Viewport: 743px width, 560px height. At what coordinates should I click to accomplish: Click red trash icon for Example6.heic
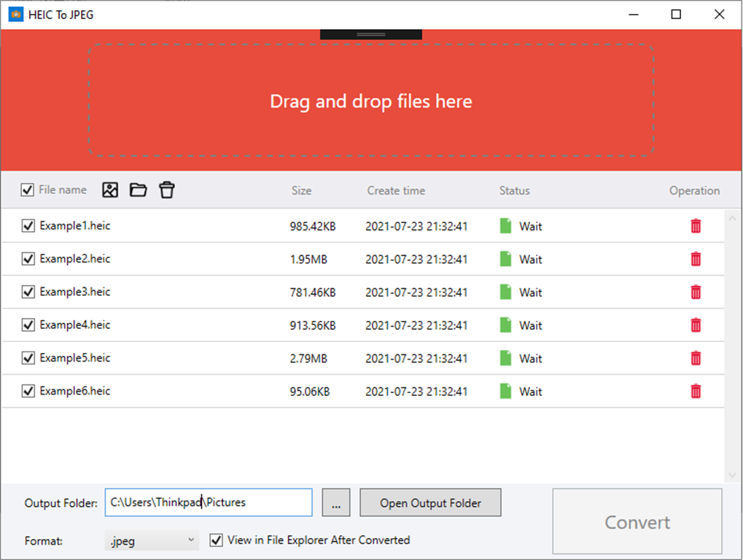(x=696, y=392)
